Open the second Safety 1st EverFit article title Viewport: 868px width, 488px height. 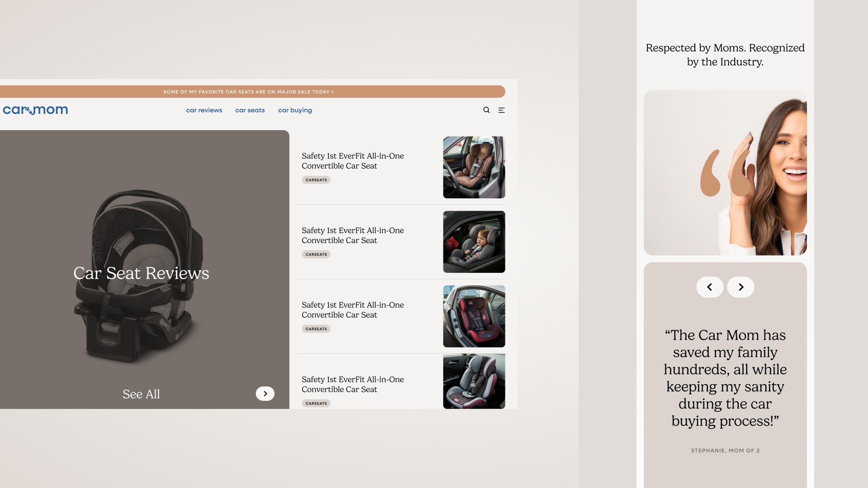(x=353, y=235)
